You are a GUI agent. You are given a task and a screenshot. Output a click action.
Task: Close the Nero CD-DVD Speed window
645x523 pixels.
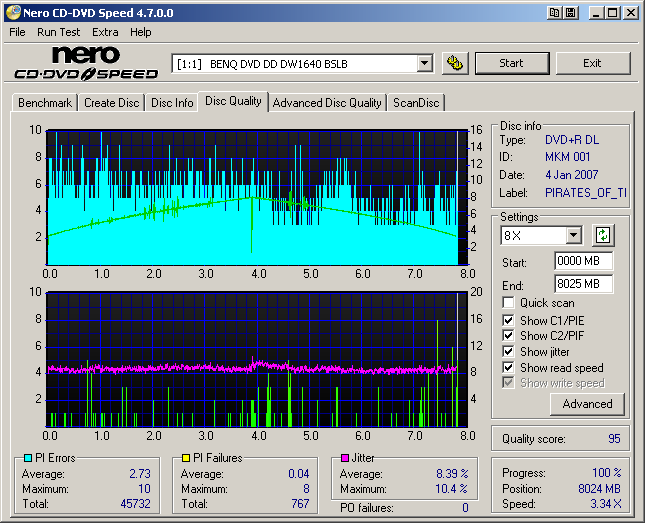(x=631, y=13)
